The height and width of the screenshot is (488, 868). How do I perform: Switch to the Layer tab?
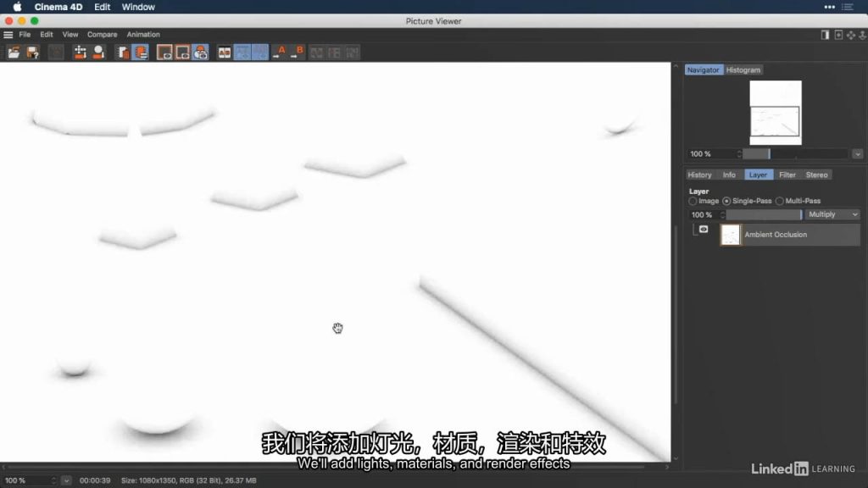(x=758, y=175)
